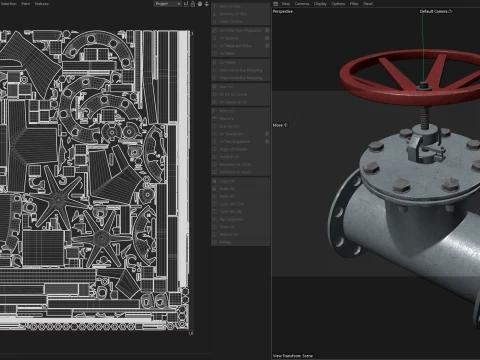The width and height of the screenshot is (480, 360).
Task: Open the Paint menu in UV view
Action: pyautogui.click(x=26, y=4)
